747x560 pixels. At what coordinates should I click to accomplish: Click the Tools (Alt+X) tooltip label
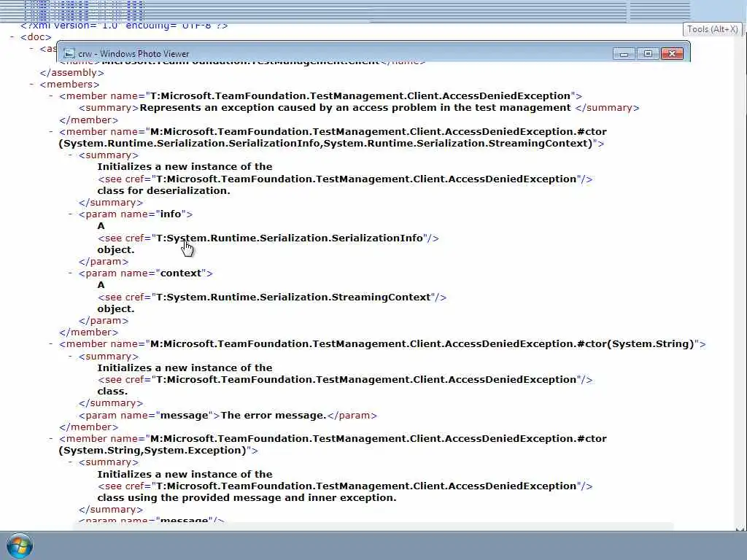point(712,29)
